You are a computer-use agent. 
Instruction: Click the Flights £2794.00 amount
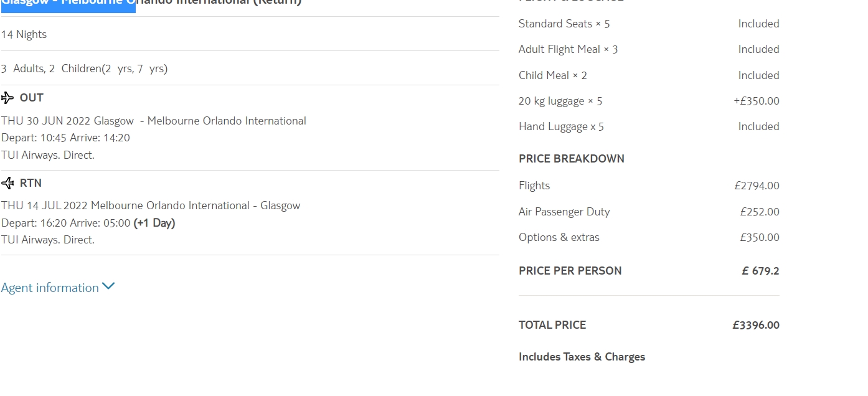point(757,186)
